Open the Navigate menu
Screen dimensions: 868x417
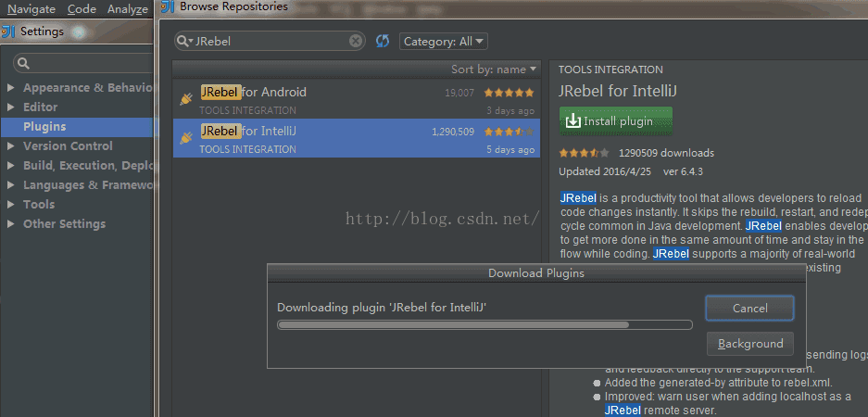pos(31,9)
